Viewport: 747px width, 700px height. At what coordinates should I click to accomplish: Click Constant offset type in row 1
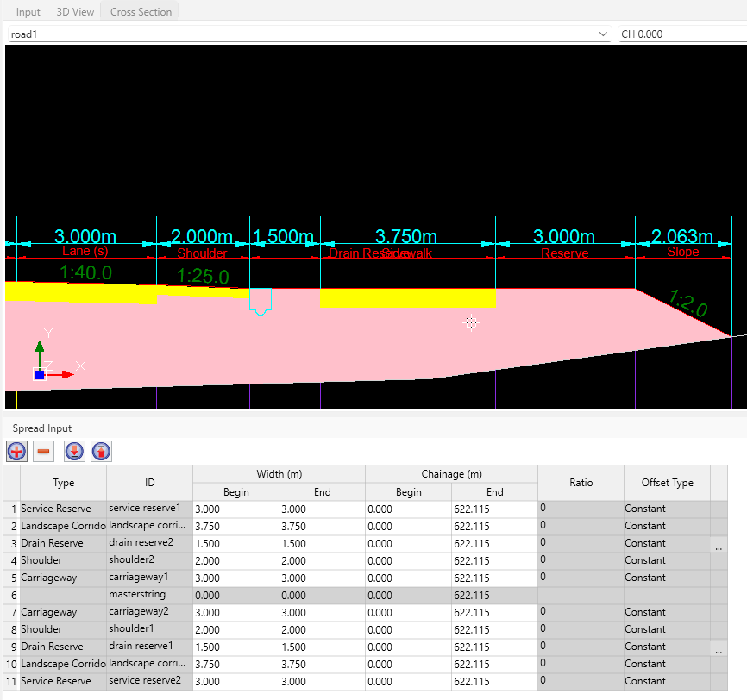point(667,509)
